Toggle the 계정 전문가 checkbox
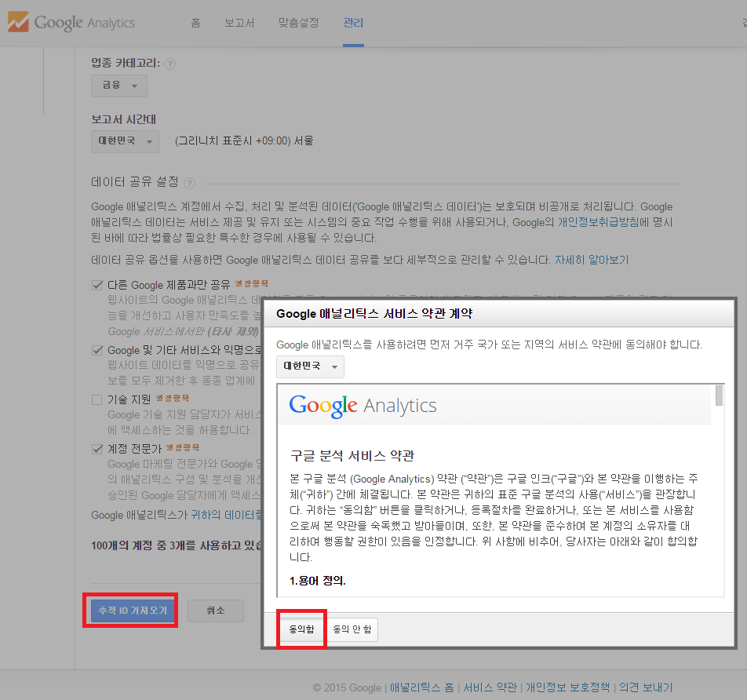Viewport: 747px width, 700px height. point(97,449)
